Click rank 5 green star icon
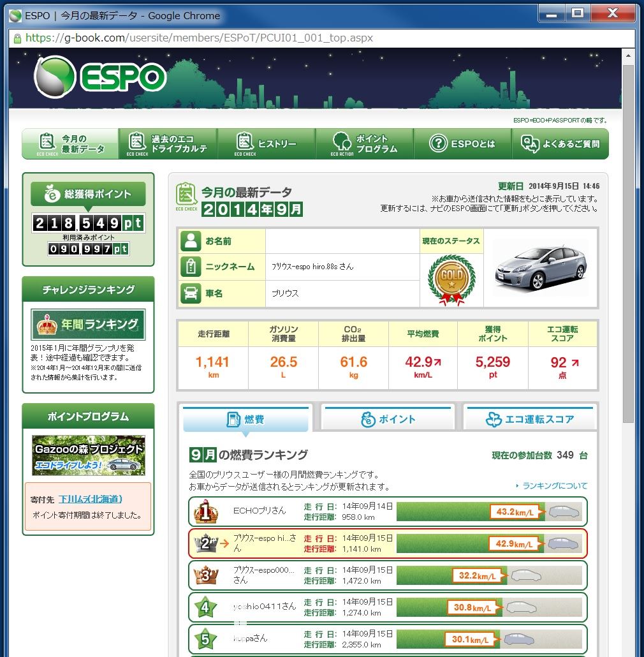This screenshot has width=644, height=657. pyautogui.click(x=205, y=639)
